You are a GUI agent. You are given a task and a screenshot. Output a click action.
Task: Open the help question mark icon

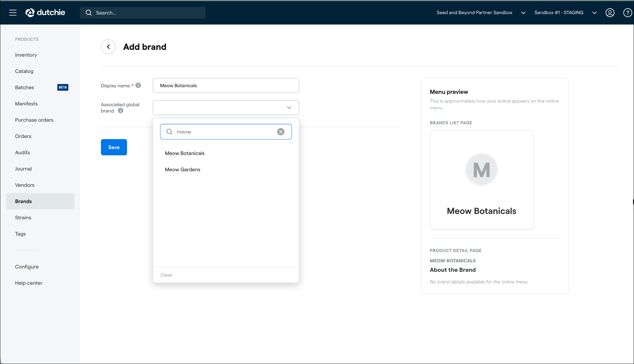click(x=627, y=12)
